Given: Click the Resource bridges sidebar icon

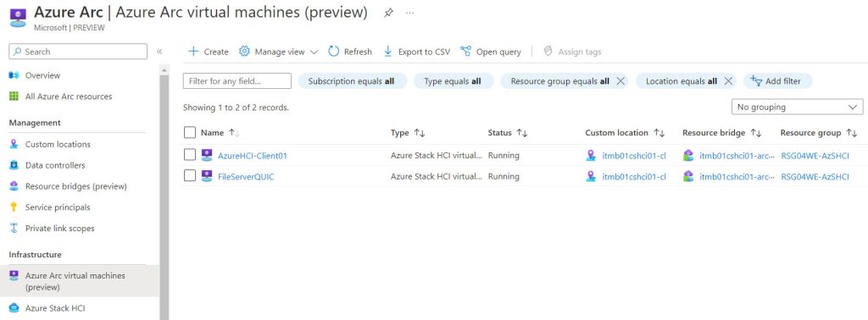Looking at the screenshot, I should (14, 186).
